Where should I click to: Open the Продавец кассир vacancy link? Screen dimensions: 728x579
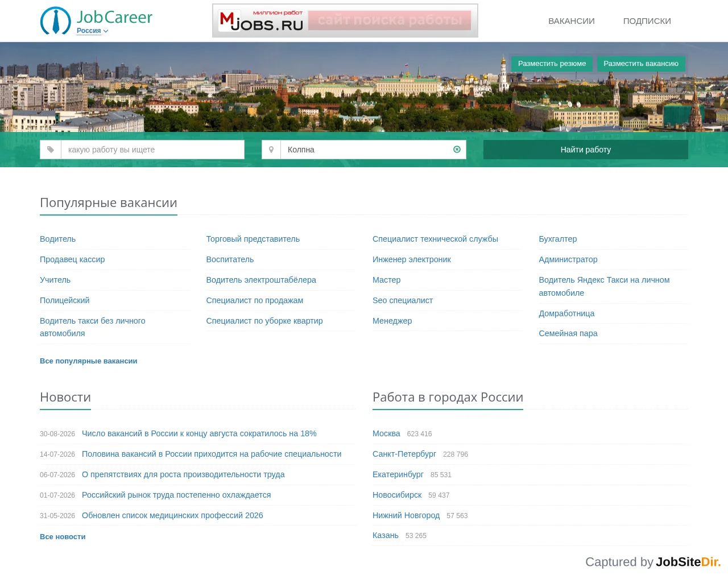click(x=72, y=259)
